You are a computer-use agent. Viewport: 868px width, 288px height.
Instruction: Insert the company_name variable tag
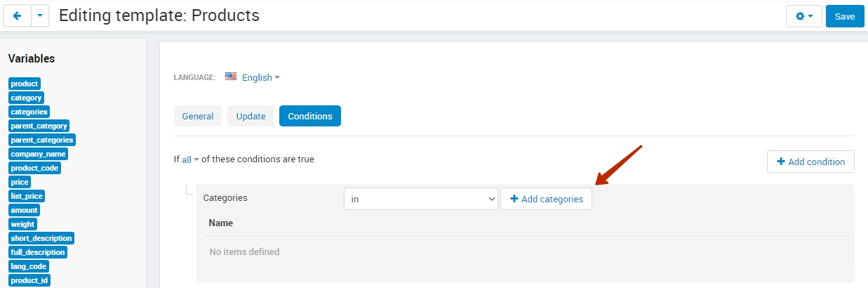click(x=38, y=154)
